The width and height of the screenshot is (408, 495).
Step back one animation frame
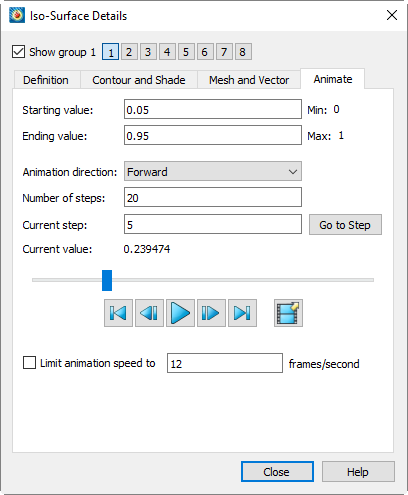point(149,313)
